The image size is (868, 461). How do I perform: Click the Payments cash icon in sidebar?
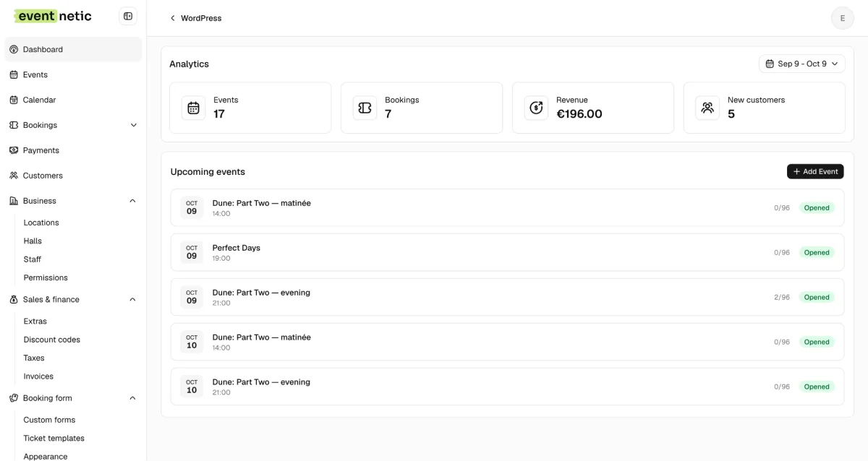click(14, 150)
